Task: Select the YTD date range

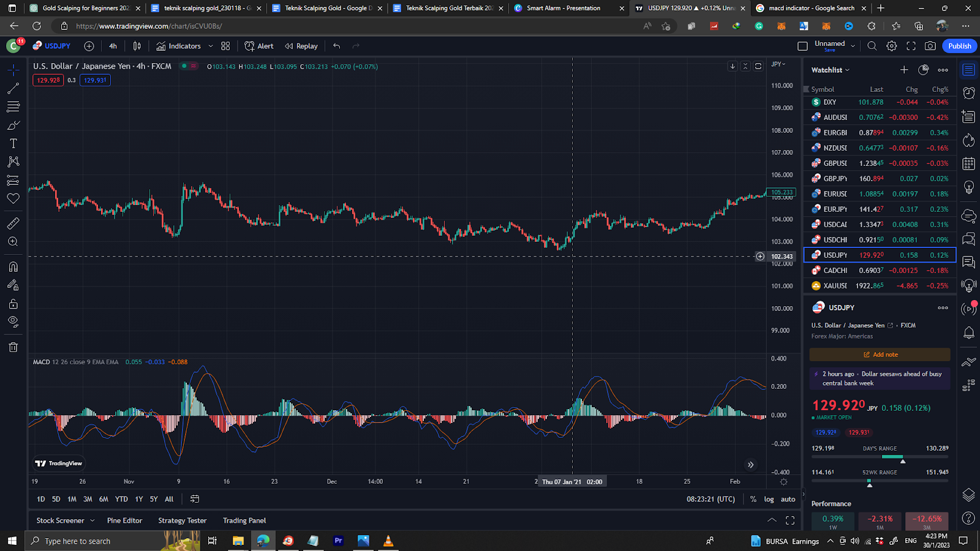Action: [x=122, y=499]
